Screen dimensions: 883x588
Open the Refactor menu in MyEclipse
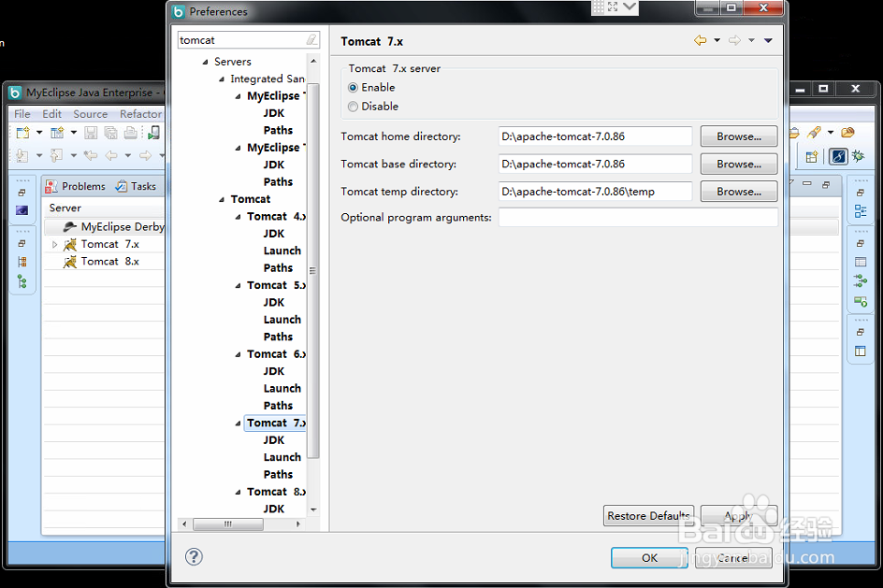point(141,114)
